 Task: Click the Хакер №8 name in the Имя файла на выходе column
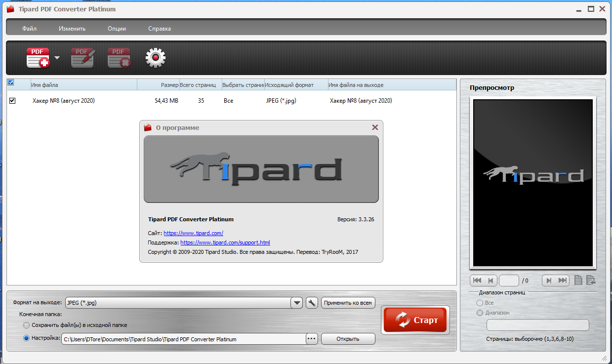pos(361,101)
